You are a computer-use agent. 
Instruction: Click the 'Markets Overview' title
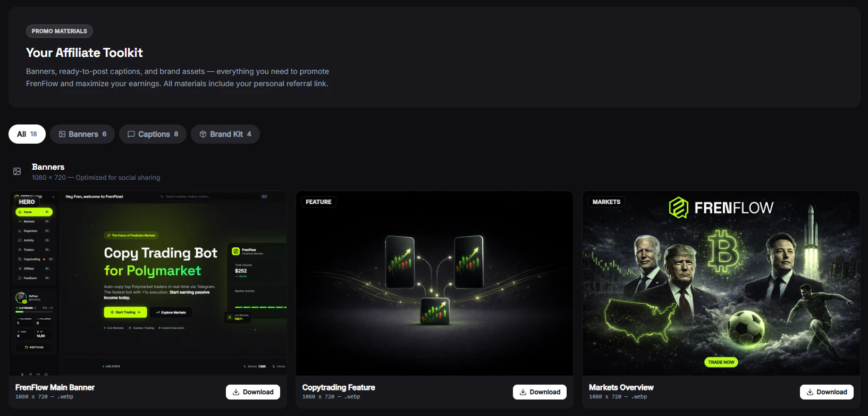pyautogui.click(x=621, y=387)
